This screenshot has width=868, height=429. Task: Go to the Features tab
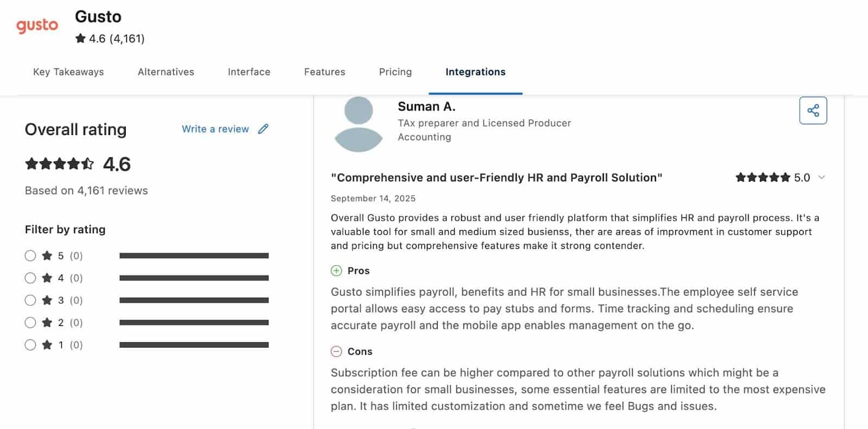[324, 72]
